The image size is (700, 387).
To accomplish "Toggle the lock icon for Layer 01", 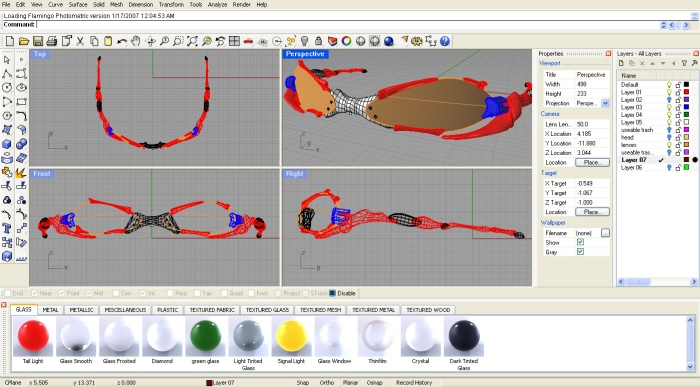I will pos(678,92).
